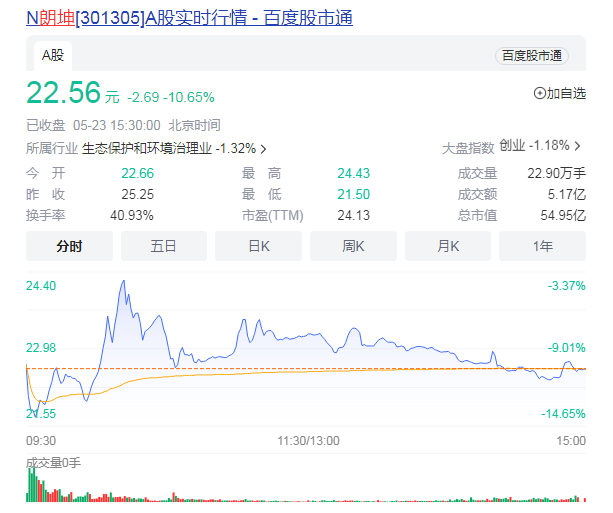This screenshot has height=513, width=613.
Task: Click the plus icon beside 加自选
Action: pyautogui.click(x=540, y=93)
